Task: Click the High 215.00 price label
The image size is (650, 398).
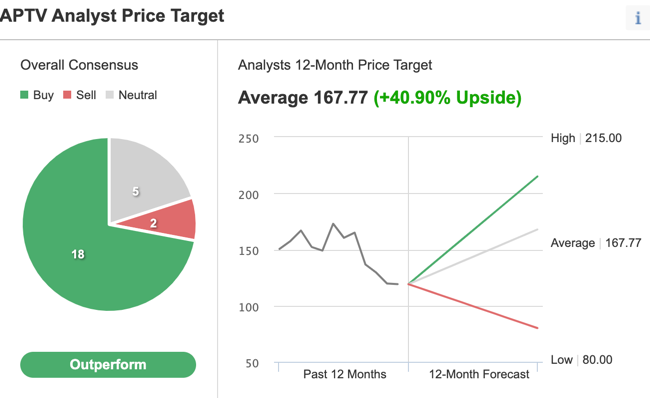Action: 586,138
